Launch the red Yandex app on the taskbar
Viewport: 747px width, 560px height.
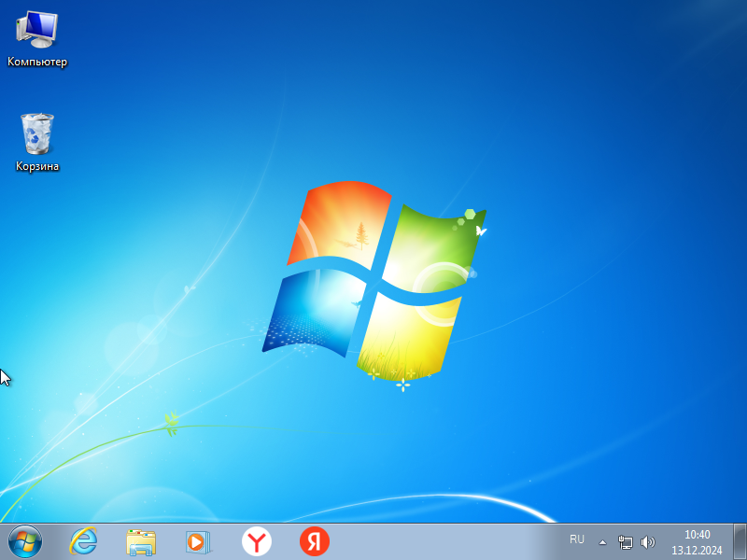(x=314, y=541)
